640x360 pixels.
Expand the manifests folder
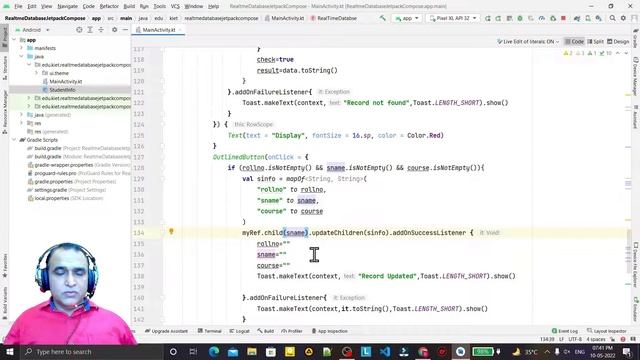22,48
